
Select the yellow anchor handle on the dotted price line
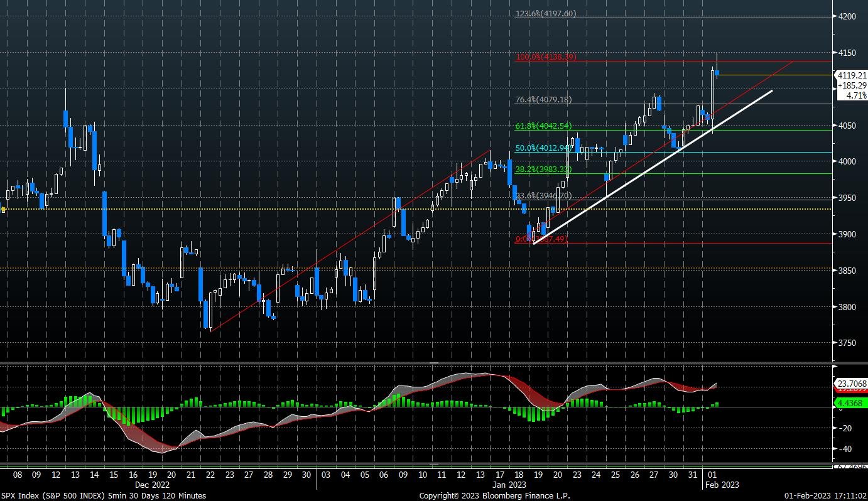tap(3, 208)
